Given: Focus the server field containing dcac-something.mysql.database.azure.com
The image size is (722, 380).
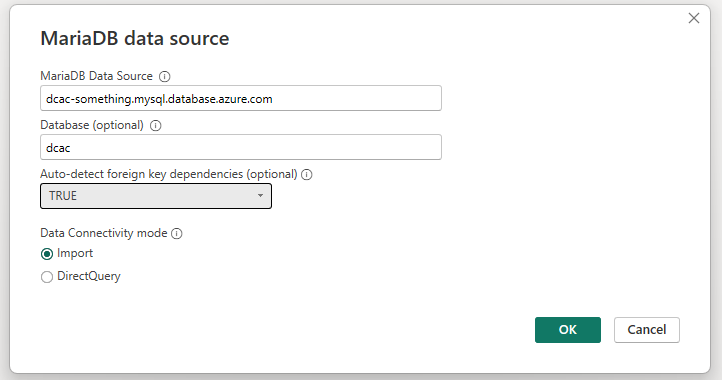Looking at the screenshot, I should click(x=241, y=98).
